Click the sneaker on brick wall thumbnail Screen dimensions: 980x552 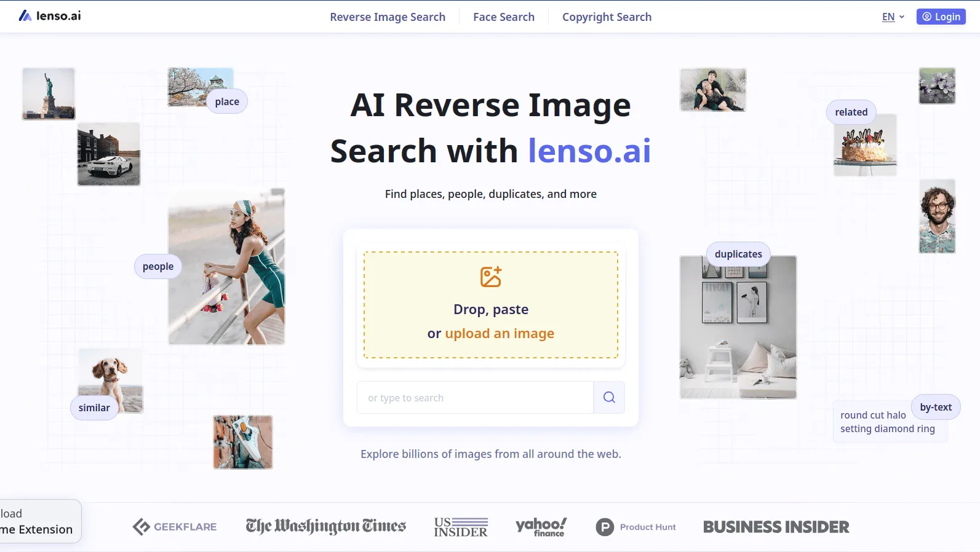pos(243,442)
